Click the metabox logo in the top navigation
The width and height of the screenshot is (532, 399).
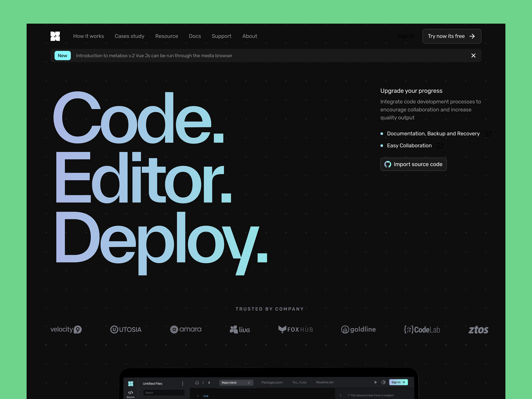tap(55, 36)
